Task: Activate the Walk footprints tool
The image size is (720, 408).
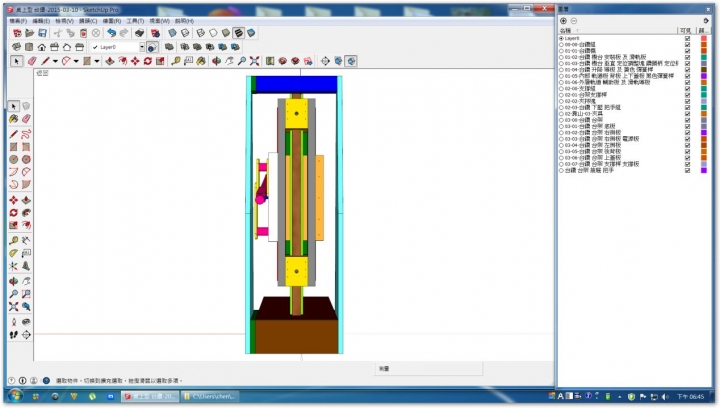Action: [x=13, y=335]
